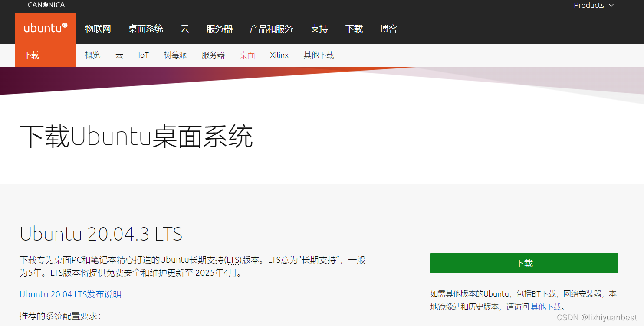Select 下载 in the top navigation bar
Screen dimensions: 644x326
pyautogui.click(x=354, y=29)
